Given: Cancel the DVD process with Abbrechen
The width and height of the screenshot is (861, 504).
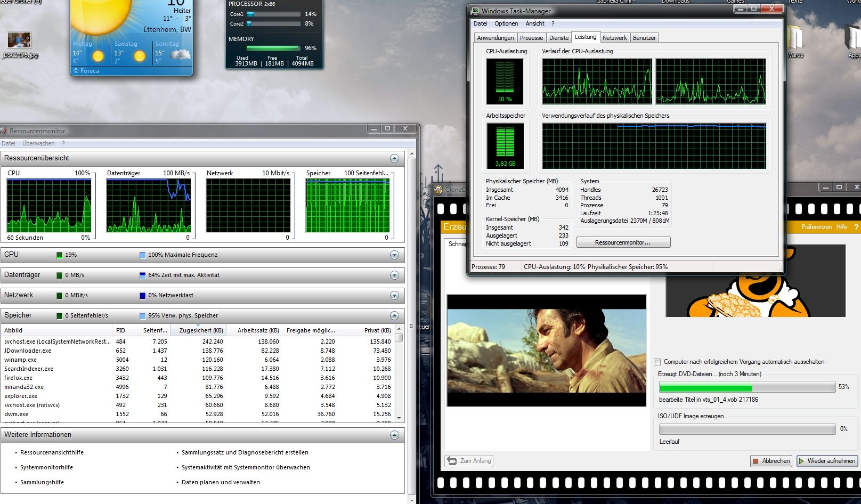Looking at the screenshot, I should pos(771,461).
